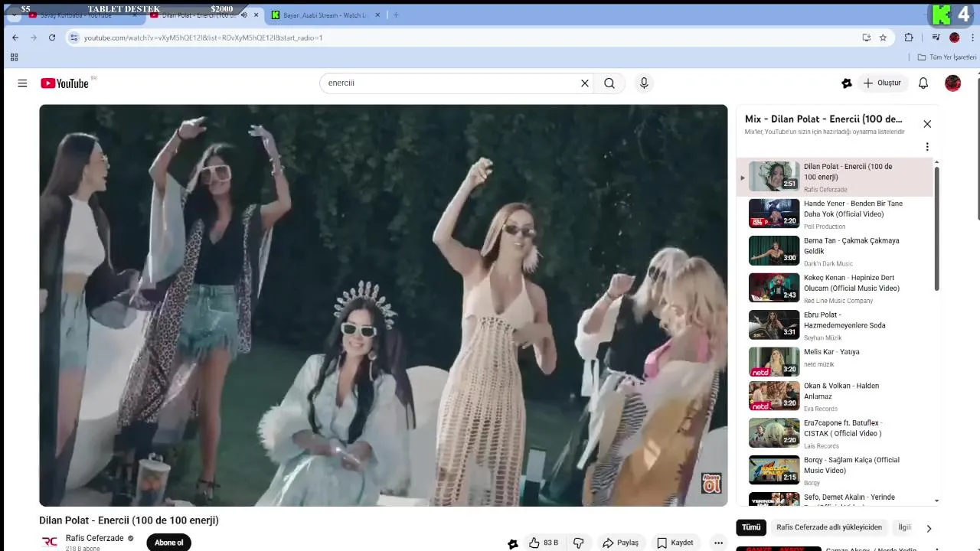Open browser extensions puzzle icon
The image size is (980, 551).
[909, 37]
